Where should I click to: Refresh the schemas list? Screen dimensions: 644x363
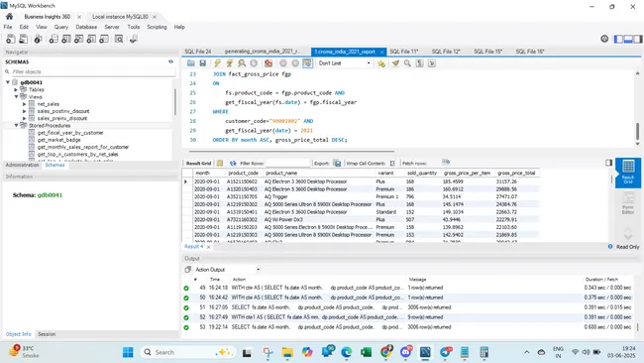coord(170,61)
